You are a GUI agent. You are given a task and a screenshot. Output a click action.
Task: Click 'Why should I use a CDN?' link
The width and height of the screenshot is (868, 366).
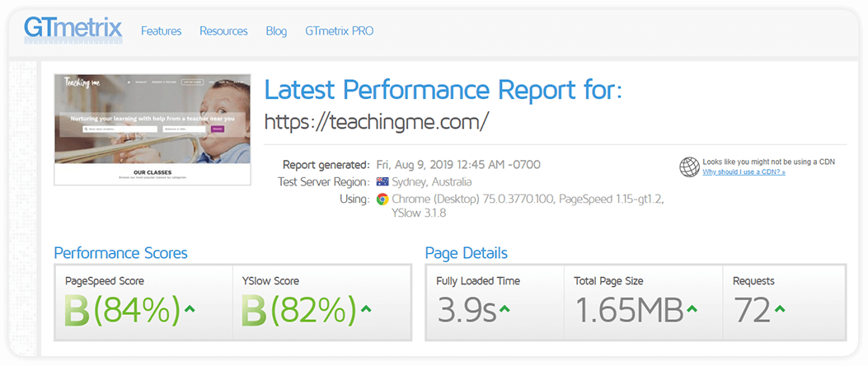[744, 172]
